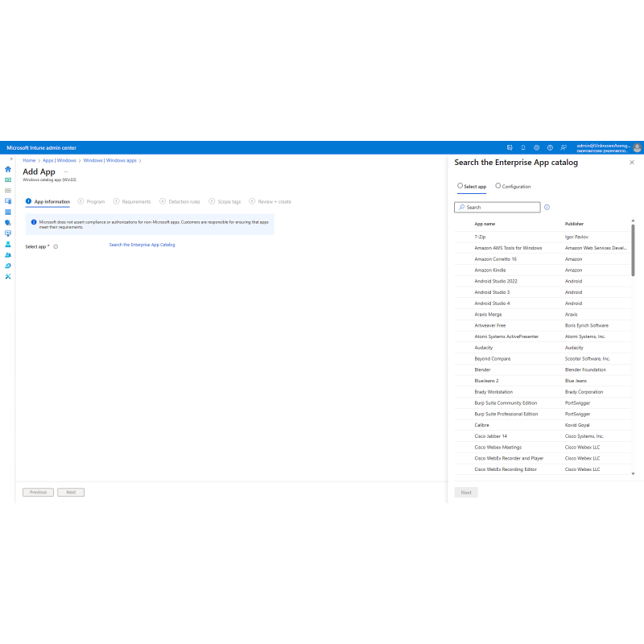Go to the Review + create step

[x=270, y=202]
